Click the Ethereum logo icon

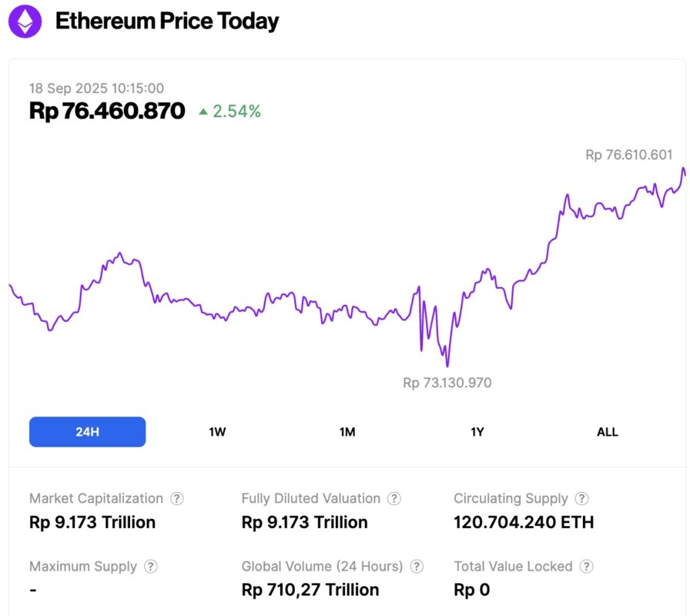[x=24, y=22]
